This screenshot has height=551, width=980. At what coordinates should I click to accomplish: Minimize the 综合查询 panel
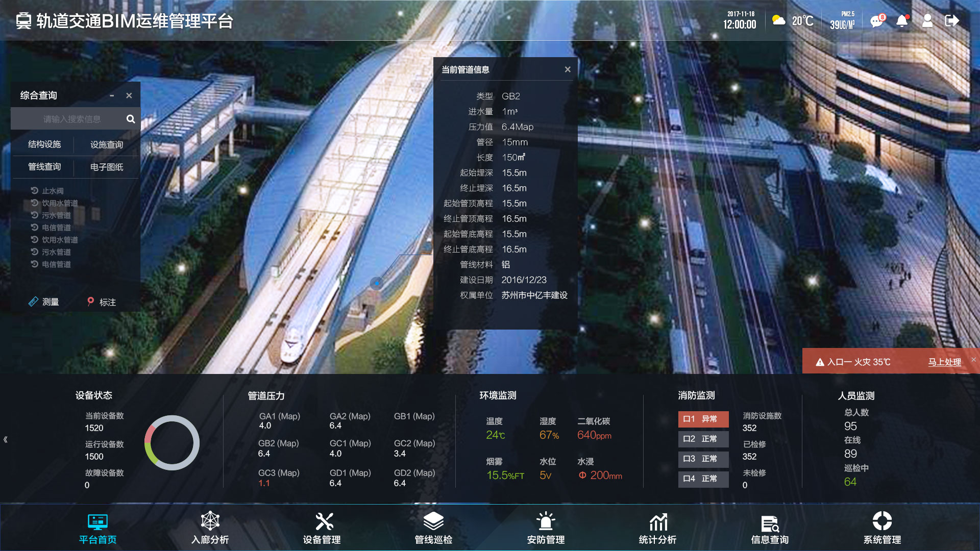pos(112,95)
